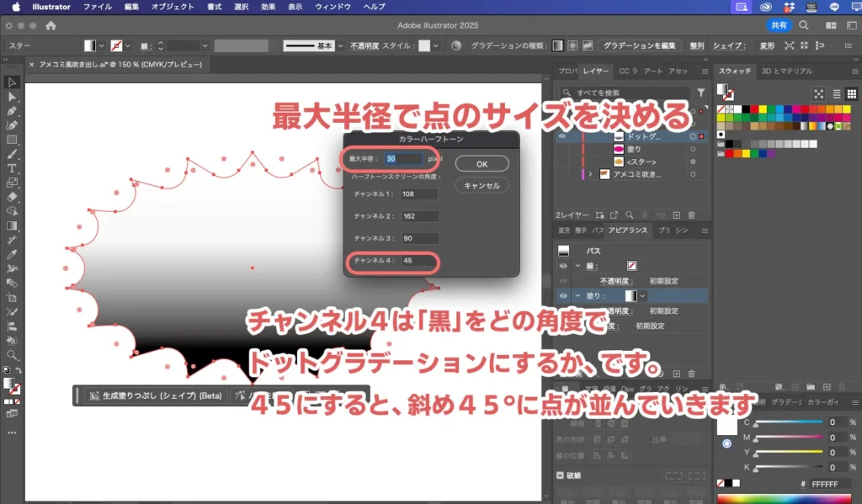Create a new layer in the Layers panel
This screenshot has height=504, width=862.
[x=675, y=215]
